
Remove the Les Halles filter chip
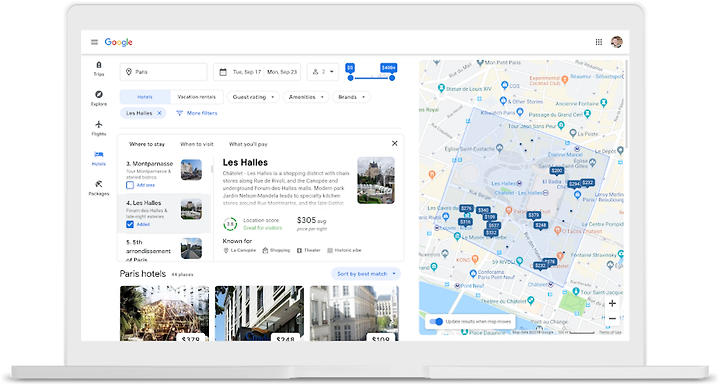pos(159,113)
